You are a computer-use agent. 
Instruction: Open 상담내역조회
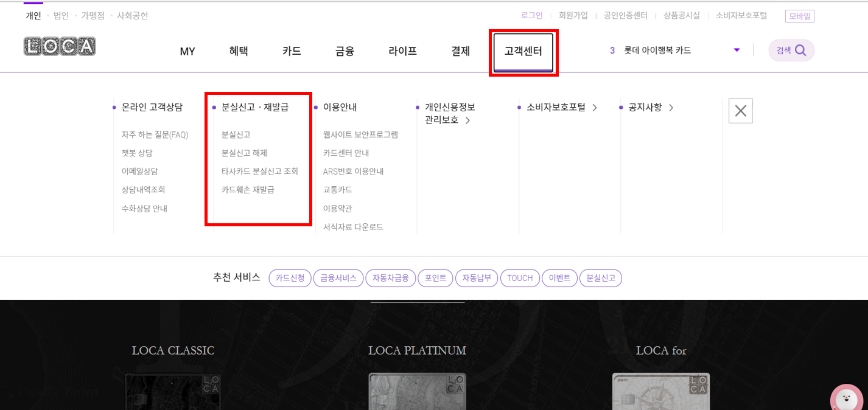(x=143, y=190)
